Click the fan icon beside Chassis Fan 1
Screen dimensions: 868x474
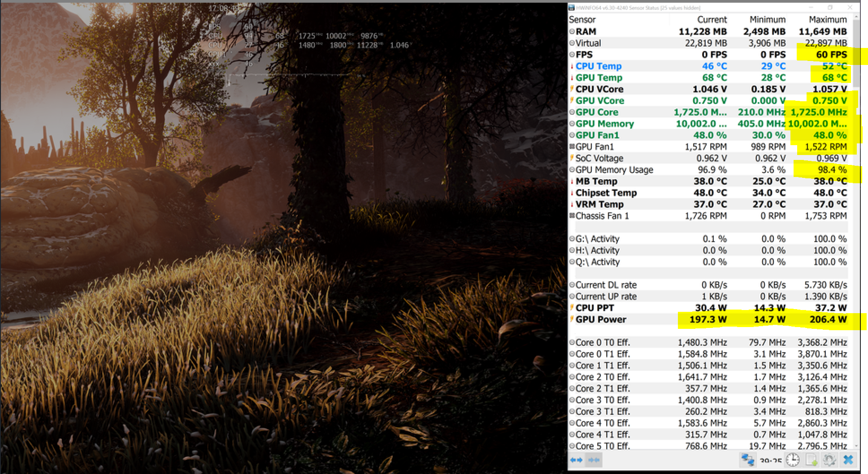point(572,216)
